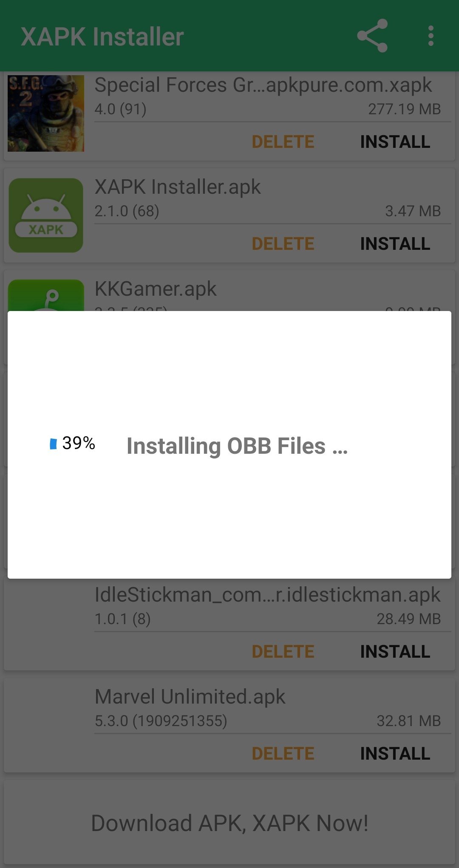Screen dimensions: 459x868
Task: Tap the KKGamer app icon
Action: click(x=46, y=295)
